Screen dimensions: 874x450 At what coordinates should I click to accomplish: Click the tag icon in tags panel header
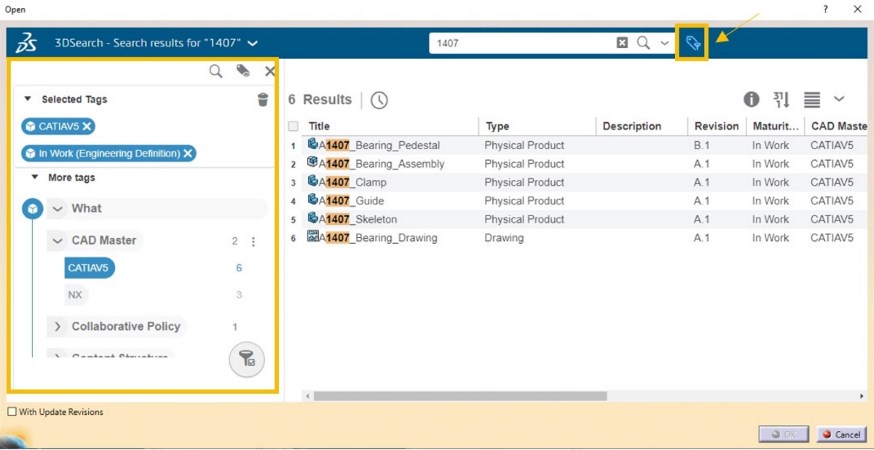[243, 70]
